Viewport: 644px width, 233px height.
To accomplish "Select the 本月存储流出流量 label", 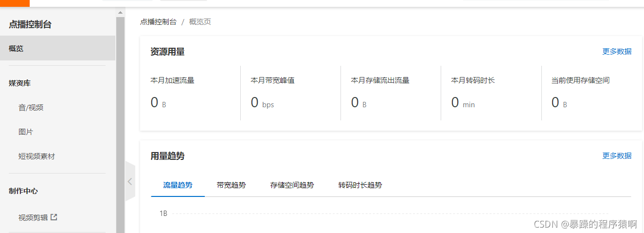I will 380,80.
